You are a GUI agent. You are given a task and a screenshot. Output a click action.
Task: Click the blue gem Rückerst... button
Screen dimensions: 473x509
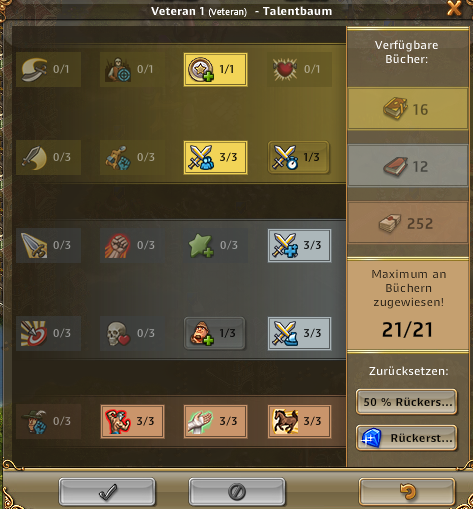406,438
